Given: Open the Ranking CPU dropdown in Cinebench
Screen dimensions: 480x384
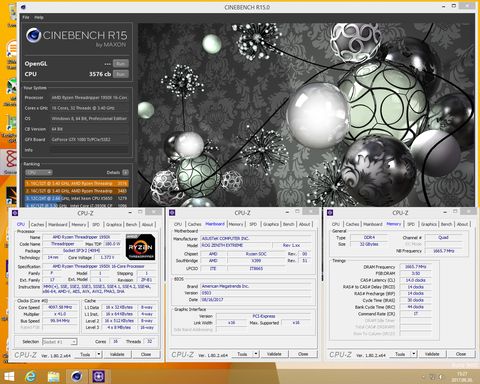Looking at the screenshot, I should [39, 172].
